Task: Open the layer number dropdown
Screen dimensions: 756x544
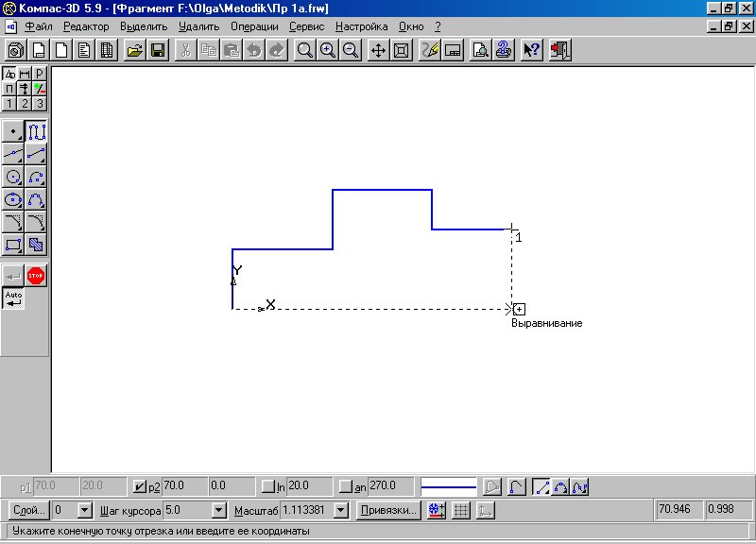Action: [x=85, y=510]
